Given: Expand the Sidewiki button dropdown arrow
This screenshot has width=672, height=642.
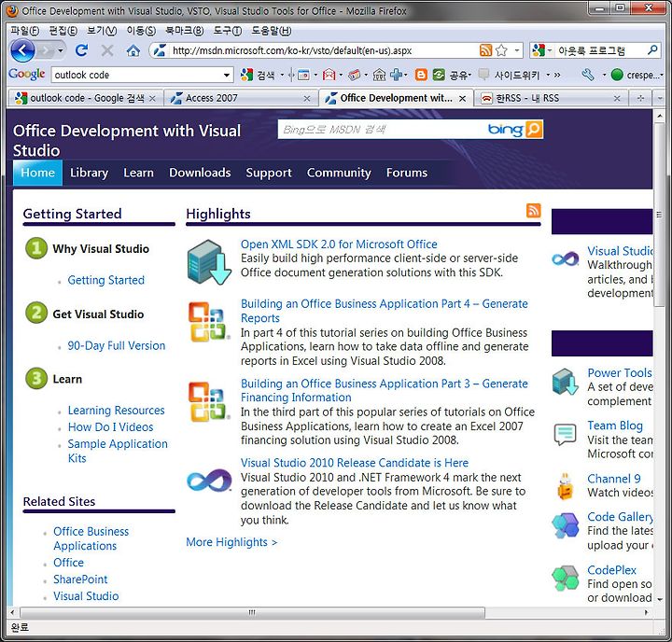Looking at the screenshot, I should pos(548,76).
